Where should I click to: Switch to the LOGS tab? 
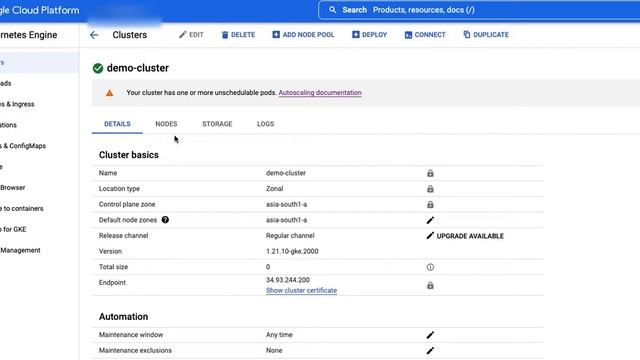[x=265, y=124]
